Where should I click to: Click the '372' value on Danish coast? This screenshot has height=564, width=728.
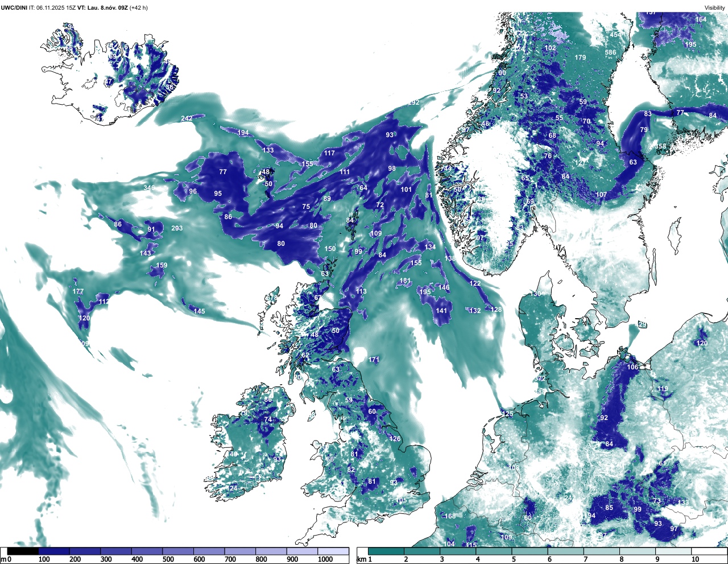tap(540, 379)
